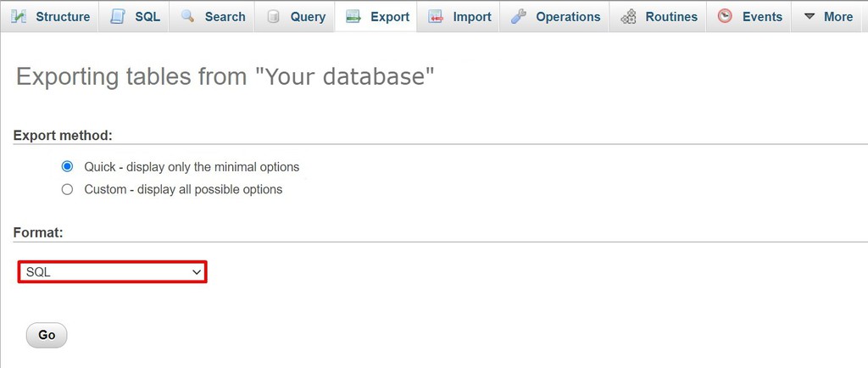Click the Export tab icon

(353, 16)
